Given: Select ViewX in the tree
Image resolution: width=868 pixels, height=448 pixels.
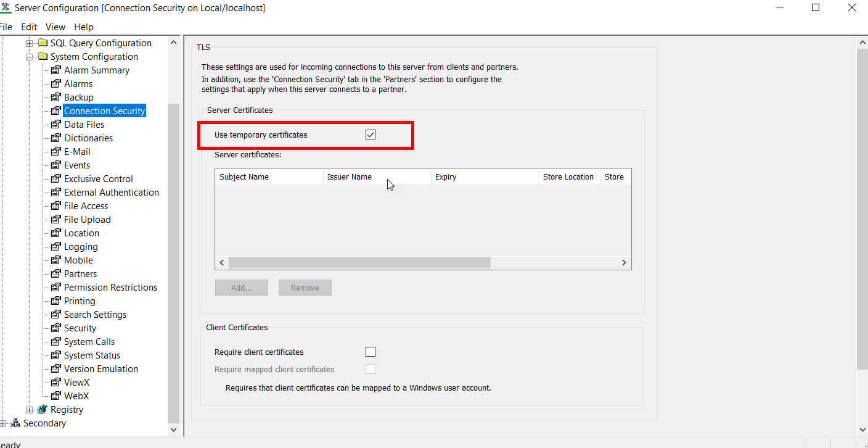Looking at the screenshot, I should [76, 383].
